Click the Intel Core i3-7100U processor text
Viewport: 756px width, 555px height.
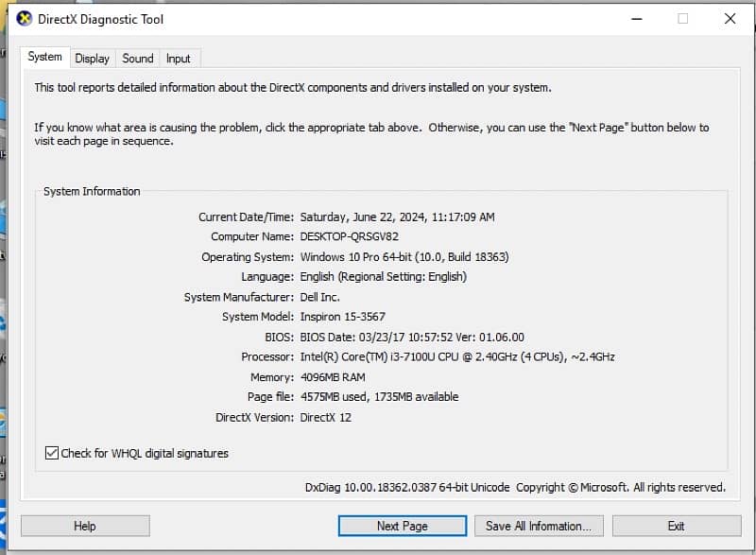click(457, 356)
